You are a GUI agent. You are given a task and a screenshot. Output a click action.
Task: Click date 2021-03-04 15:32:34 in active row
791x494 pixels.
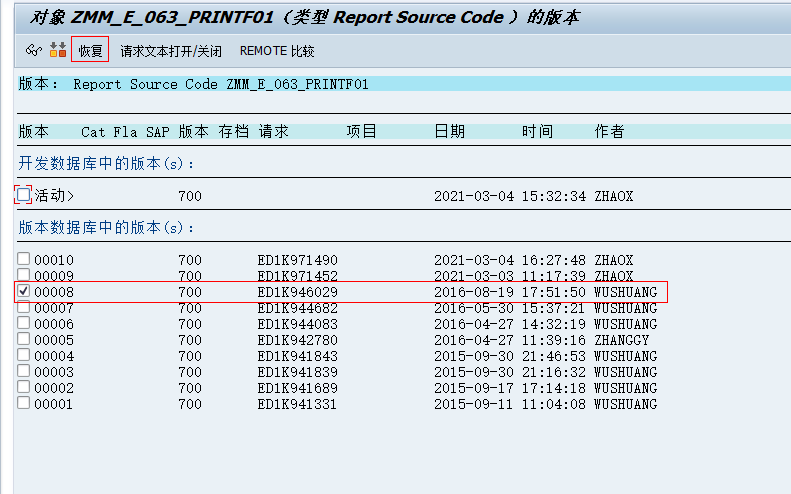tap(510, 196)
